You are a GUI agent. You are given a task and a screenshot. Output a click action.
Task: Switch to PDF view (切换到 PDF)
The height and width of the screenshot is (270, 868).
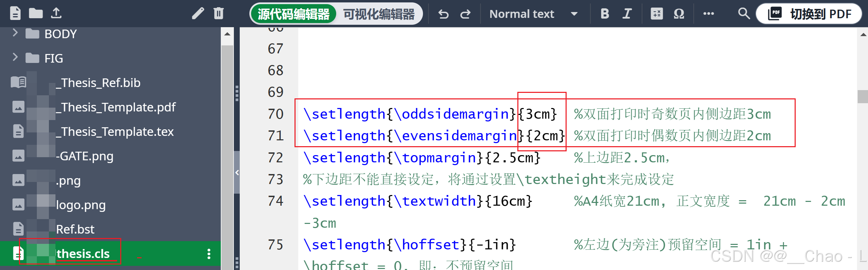[x=809, y=14]
